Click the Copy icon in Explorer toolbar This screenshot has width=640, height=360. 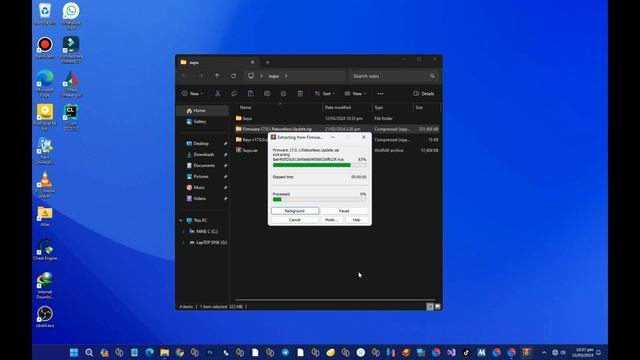point(234,93)
